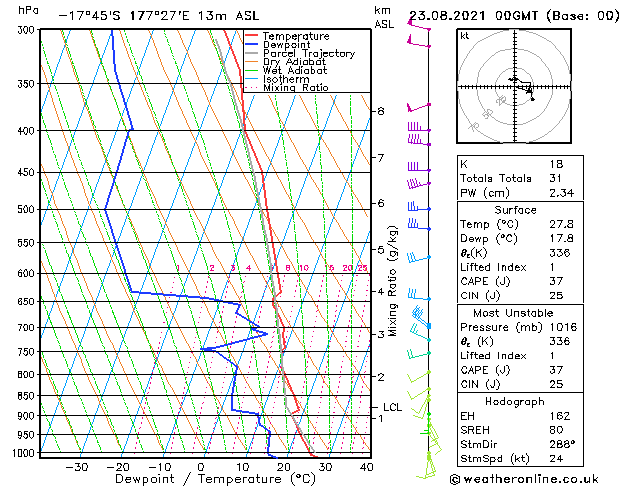Click the Mixing Ratio (g/kg) vertical axis title
Screen dimensions: 629x486
pos(392,281)
